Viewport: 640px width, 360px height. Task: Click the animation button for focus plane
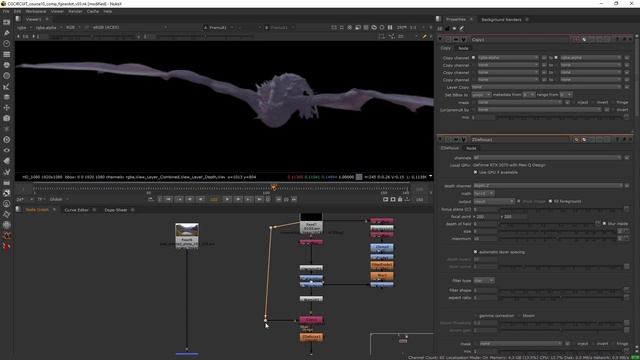tap(627, 209)
